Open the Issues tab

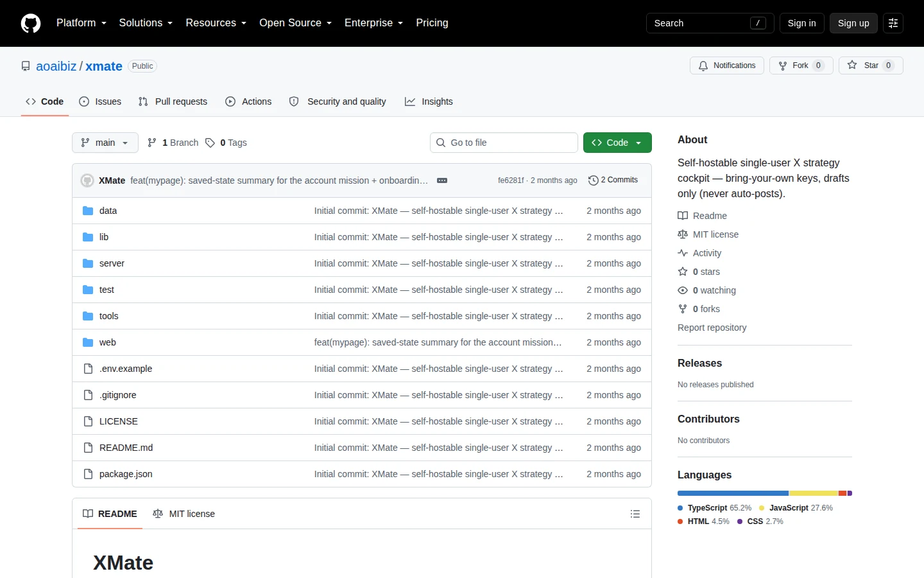coord(100,101)
